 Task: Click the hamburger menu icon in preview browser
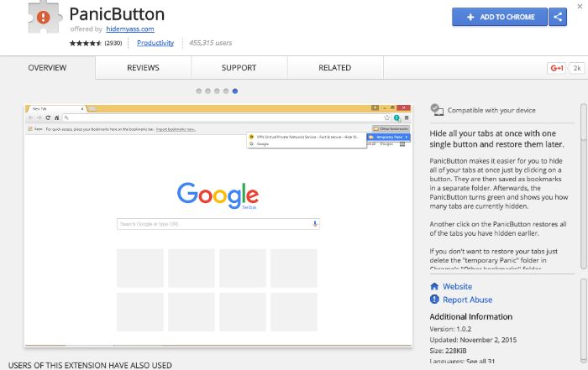tap(407, 117)
